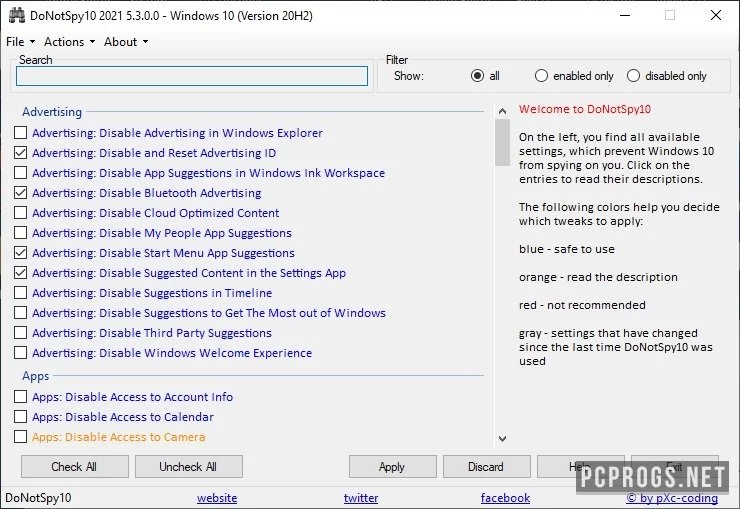Viewport: 740px width, 509px height.
Task: Open the facebook link
Action: coord(505,498)
